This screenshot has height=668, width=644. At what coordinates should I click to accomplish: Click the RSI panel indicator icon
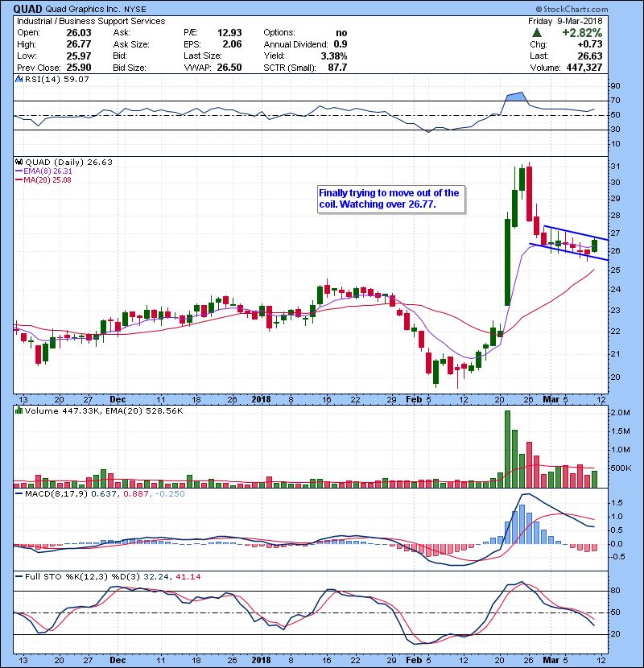tap(19, 79)
